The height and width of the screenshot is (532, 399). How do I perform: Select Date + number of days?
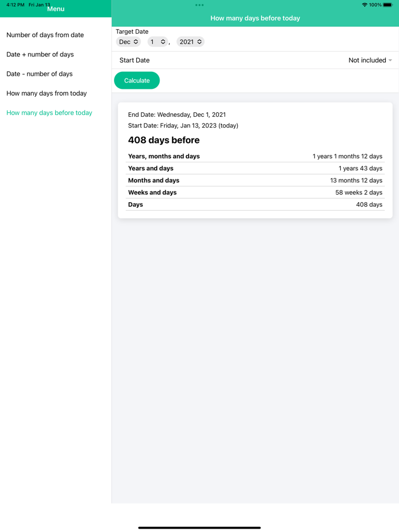coord(39,54)
